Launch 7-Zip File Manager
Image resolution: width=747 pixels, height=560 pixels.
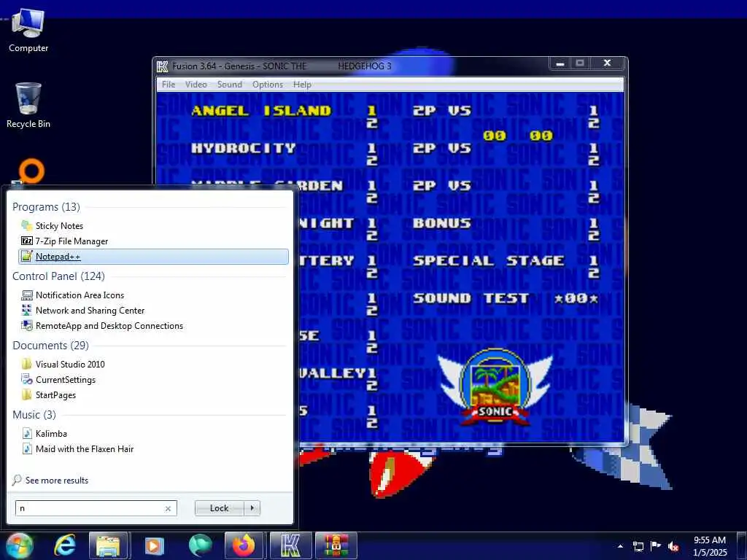65,241
